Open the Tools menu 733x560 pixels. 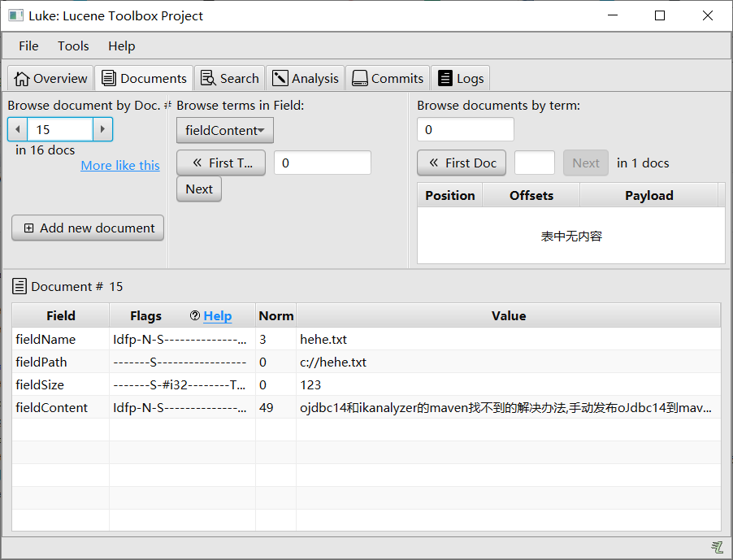pyautogui.click(x=73, y=46)
